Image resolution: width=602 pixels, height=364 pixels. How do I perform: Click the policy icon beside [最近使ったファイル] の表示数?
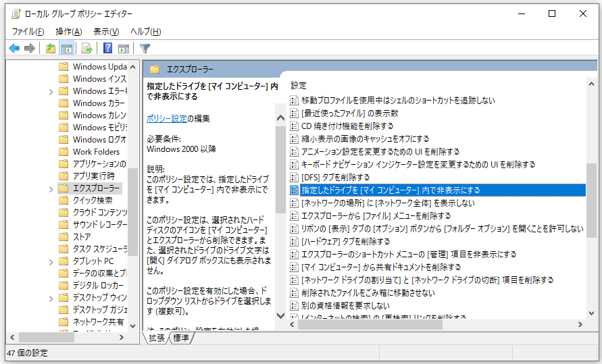(x=294, y=113)
